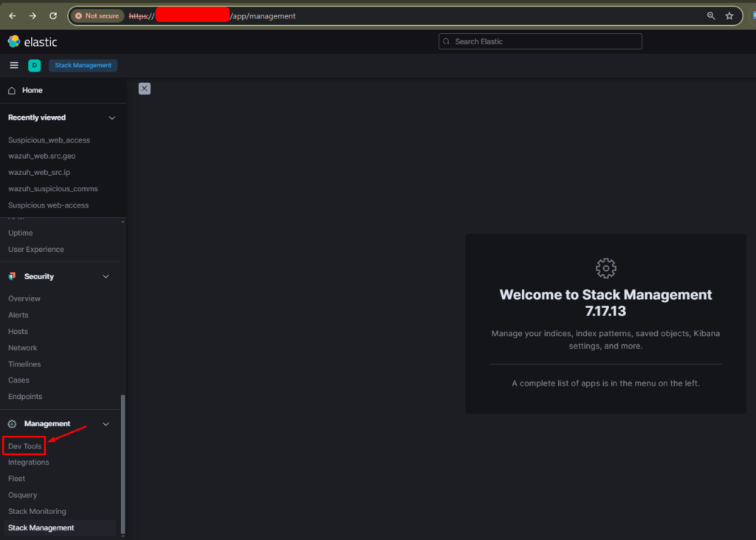This screenshot has height=540, width=756.
Task: Open wazuh_web_src.ip recent item
Action: click(x=39, y=172)
